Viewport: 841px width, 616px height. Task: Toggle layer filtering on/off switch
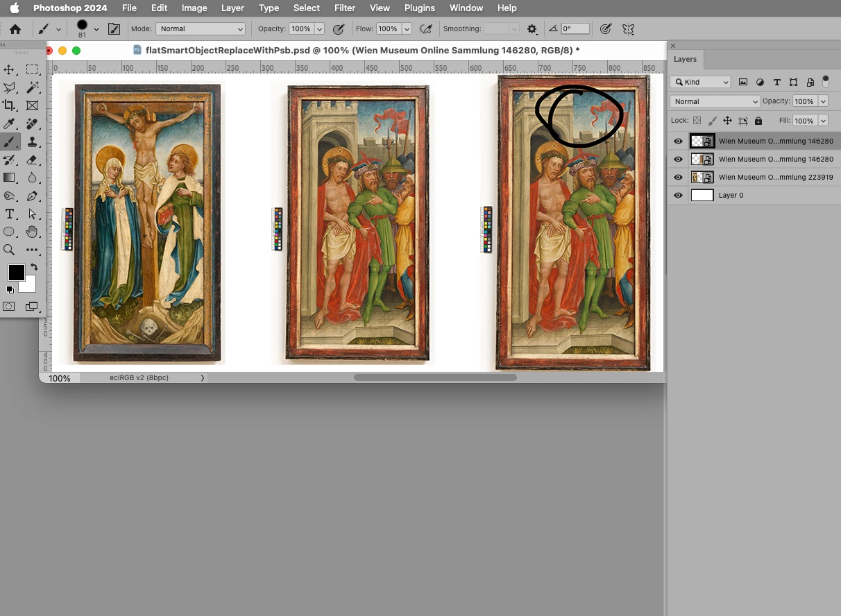825,82
